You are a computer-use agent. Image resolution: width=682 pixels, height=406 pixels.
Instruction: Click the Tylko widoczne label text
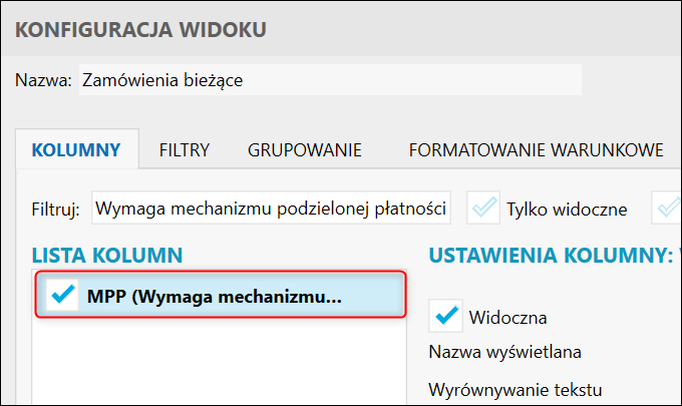(567, 209)
